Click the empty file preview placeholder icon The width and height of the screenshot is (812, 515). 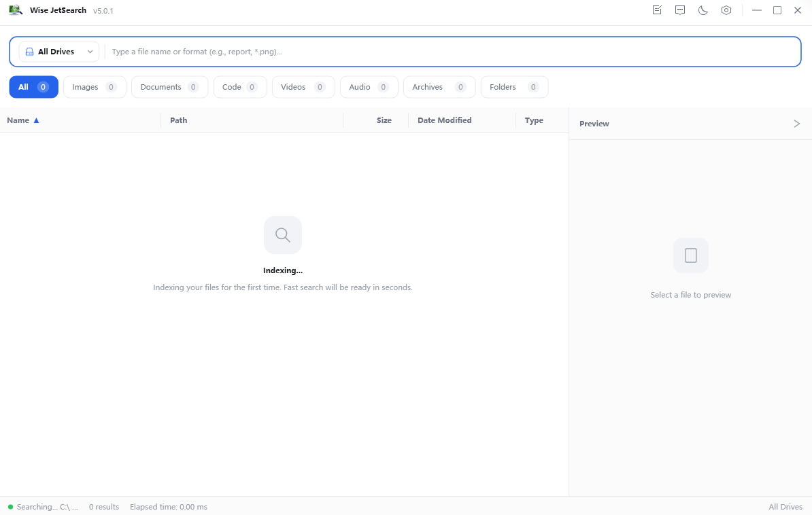pos(691,255)
